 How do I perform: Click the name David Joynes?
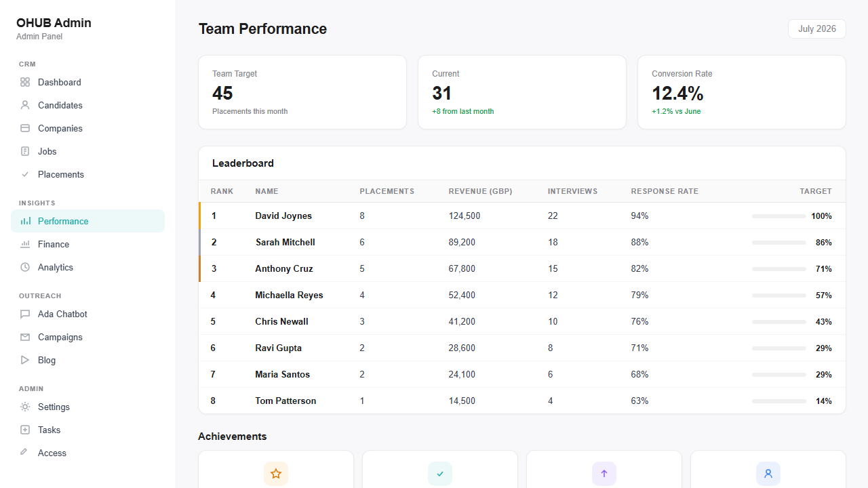[283, 216]
